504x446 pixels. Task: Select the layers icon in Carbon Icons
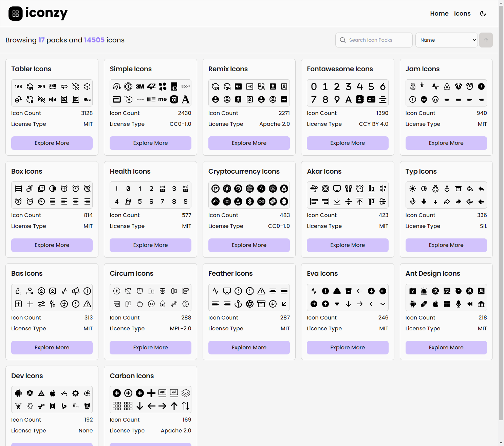click(x=186, y=393)
